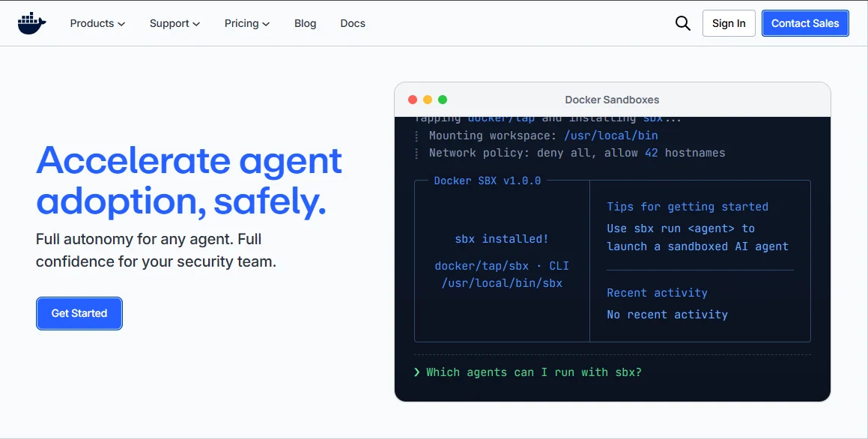Expand the Products dropdown menu
This screenshot has width=868, height=439.
click(x=97, y=23)
